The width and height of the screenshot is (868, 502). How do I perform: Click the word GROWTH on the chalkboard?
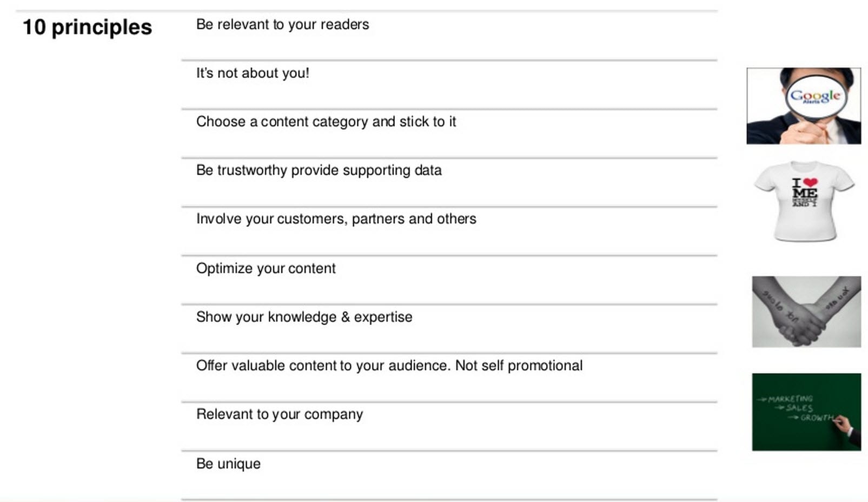(x=817, y=418)
